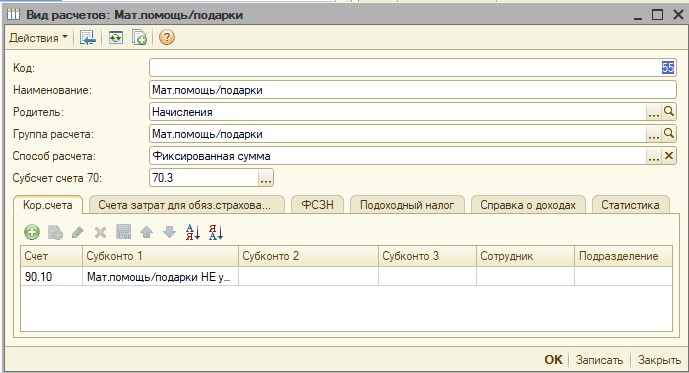Viewport: 689px width, 373px height.
Task: Click the find-in-list toolbar icon
Action: tap(88, 38)
